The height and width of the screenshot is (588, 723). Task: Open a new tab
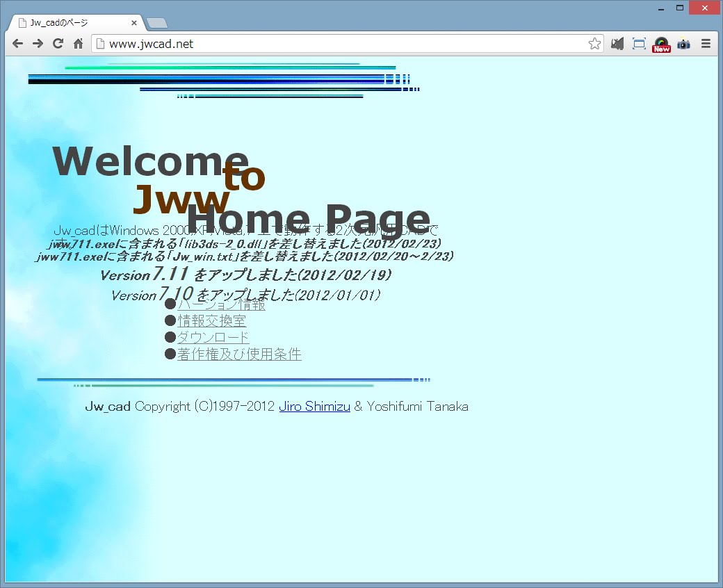157,23
